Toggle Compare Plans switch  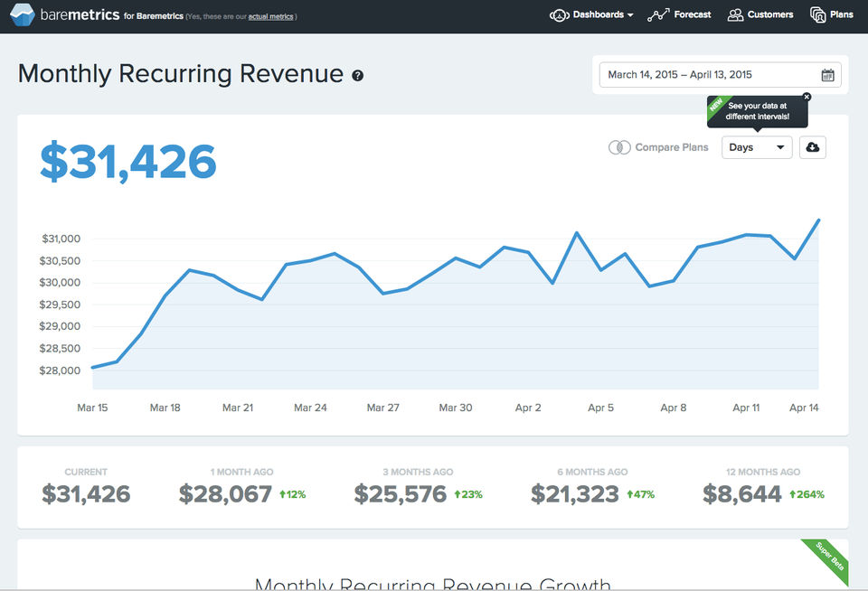tap(619, 147)
